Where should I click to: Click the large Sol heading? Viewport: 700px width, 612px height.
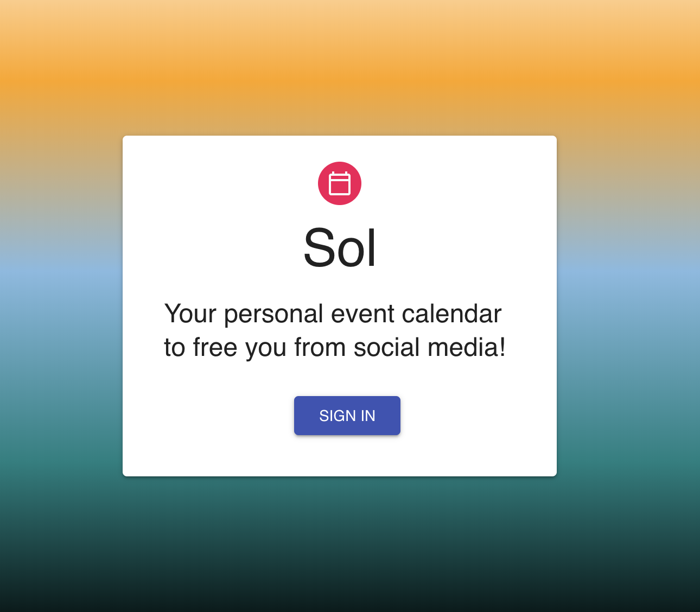pos(340,248)
